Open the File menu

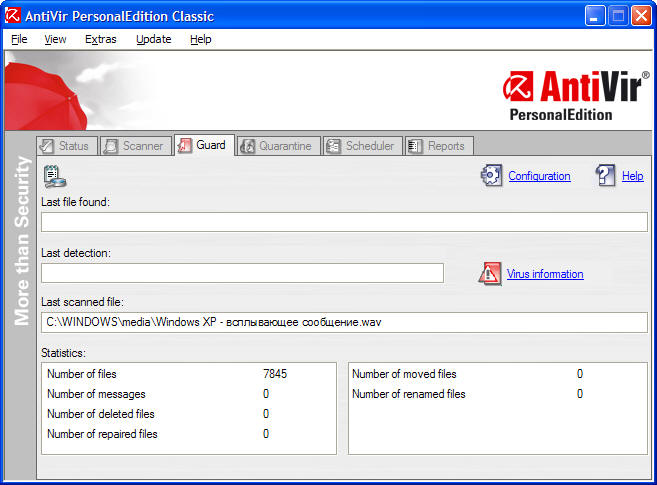pos(19,39)
